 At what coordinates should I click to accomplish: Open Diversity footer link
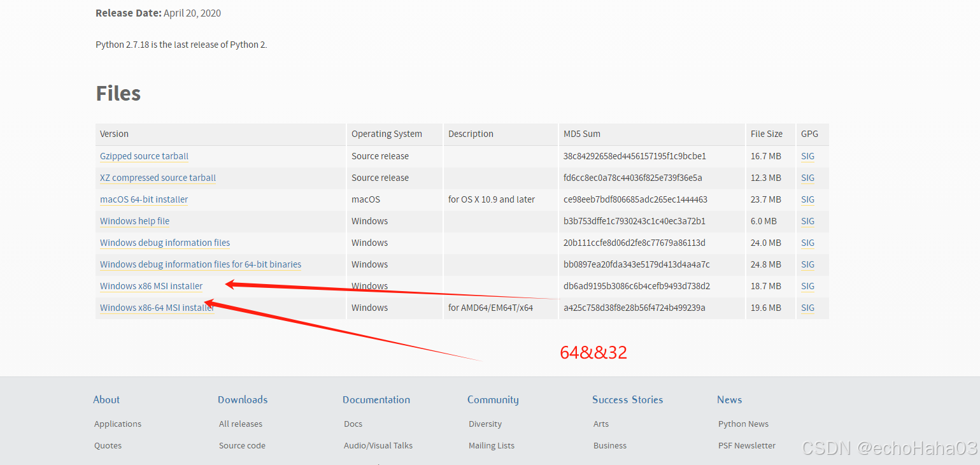[x=485, y=424]
